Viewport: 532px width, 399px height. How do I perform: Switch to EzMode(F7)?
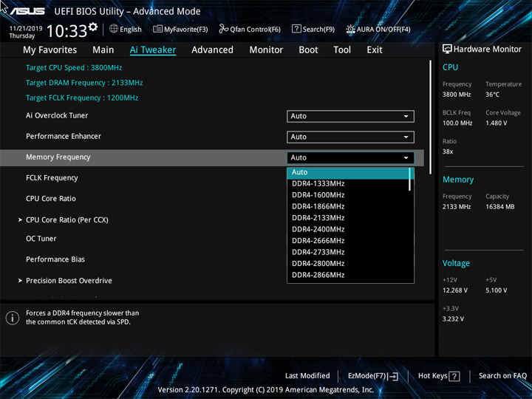tap(373, 376)
